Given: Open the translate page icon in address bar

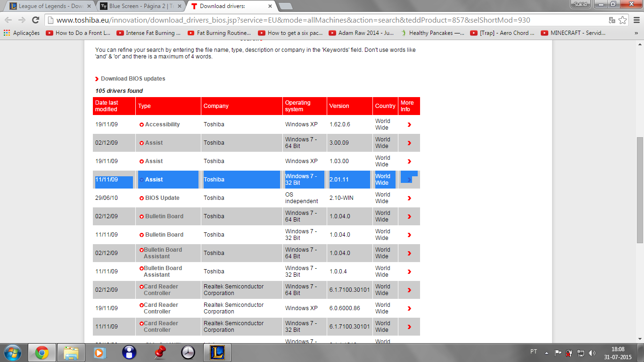Looking at the screenshot, I should [612, 20].
